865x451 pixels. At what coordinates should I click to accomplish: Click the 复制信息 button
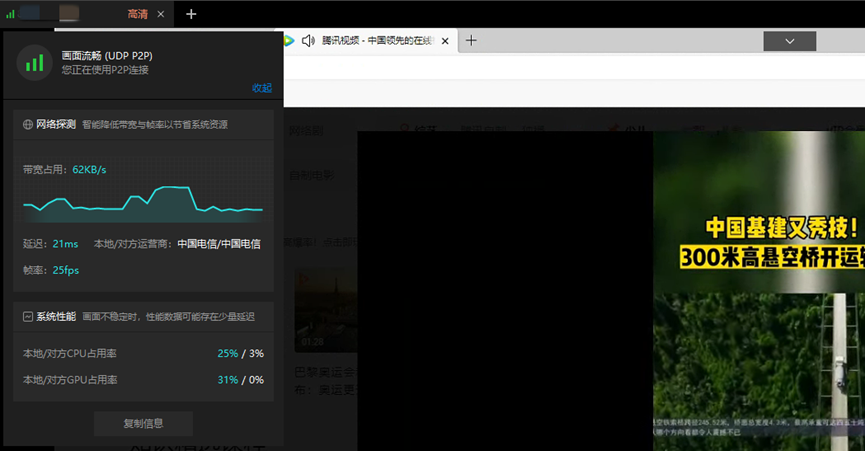coord(143,423)
